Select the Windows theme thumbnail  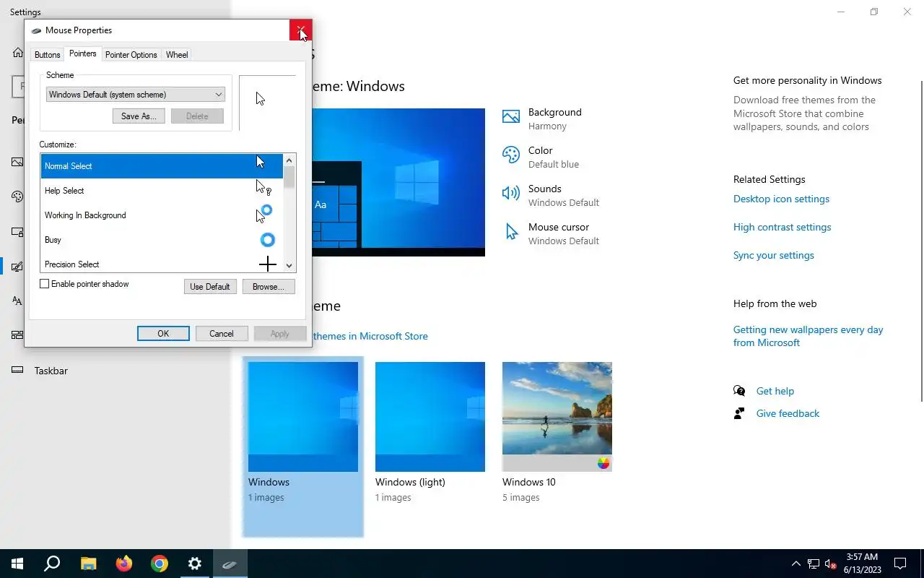pyautogui.click(x=303, y=417)
